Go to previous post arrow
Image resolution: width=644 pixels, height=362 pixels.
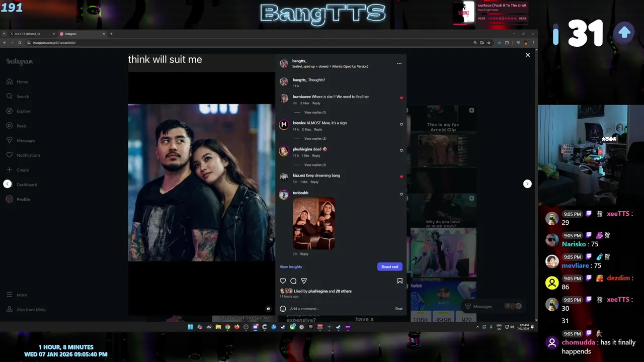(x=8, y=184)
